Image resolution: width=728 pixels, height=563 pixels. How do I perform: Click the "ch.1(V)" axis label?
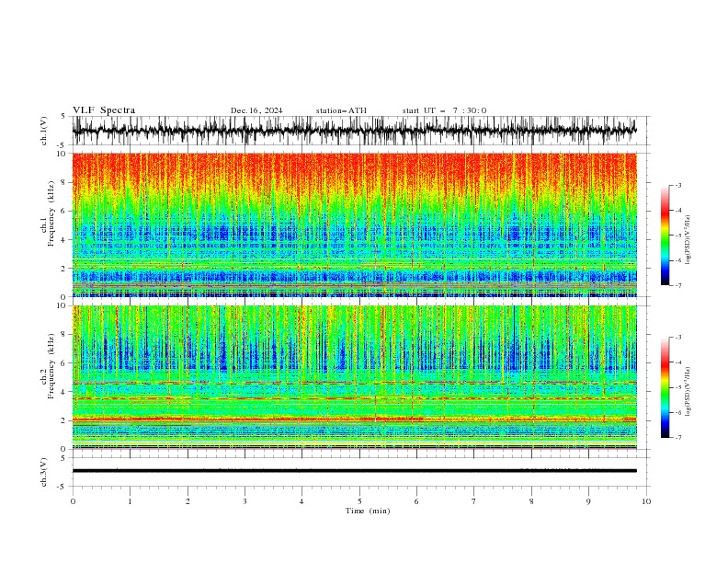click(x=44, y=131)
